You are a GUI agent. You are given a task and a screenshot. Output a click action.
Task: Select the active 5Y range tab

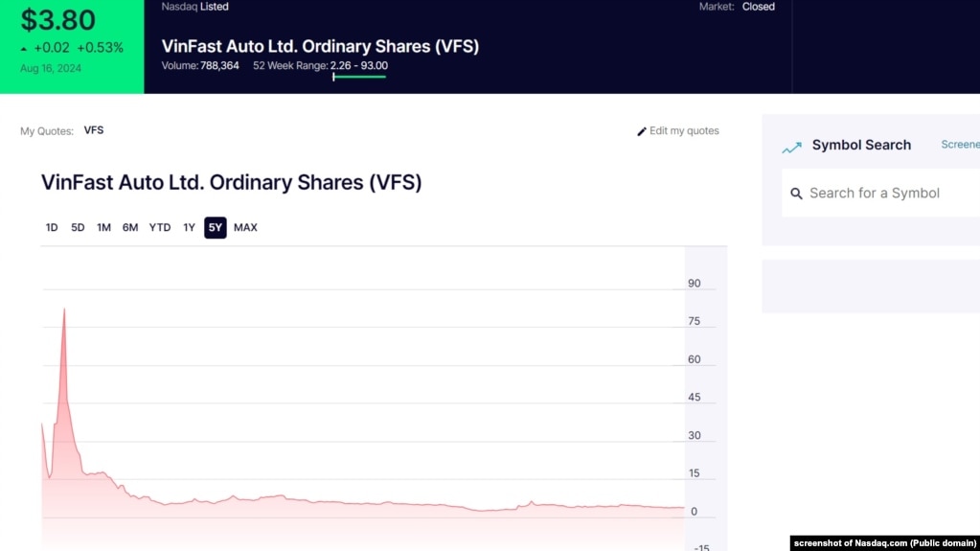point(215,228)
